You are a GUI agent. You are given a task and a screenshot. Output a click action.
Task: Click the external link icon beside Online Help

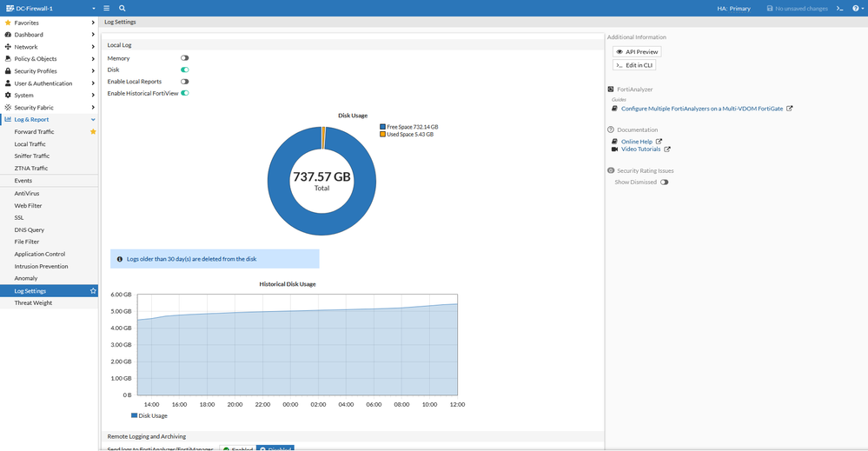[659, 142]
